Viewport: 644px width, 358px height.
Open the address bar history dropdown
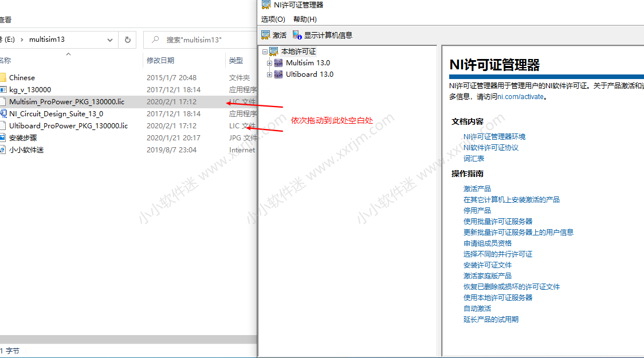point(110,40)
